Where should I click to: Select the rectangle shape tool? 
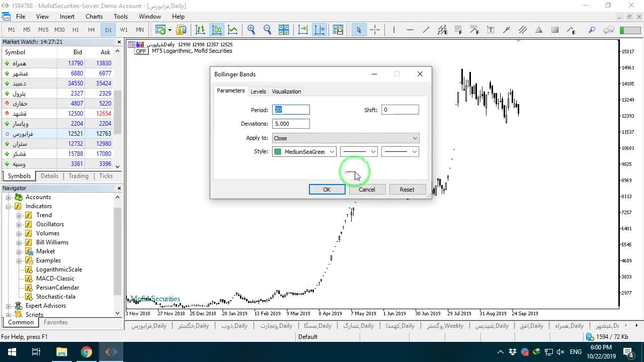[555, 30]
